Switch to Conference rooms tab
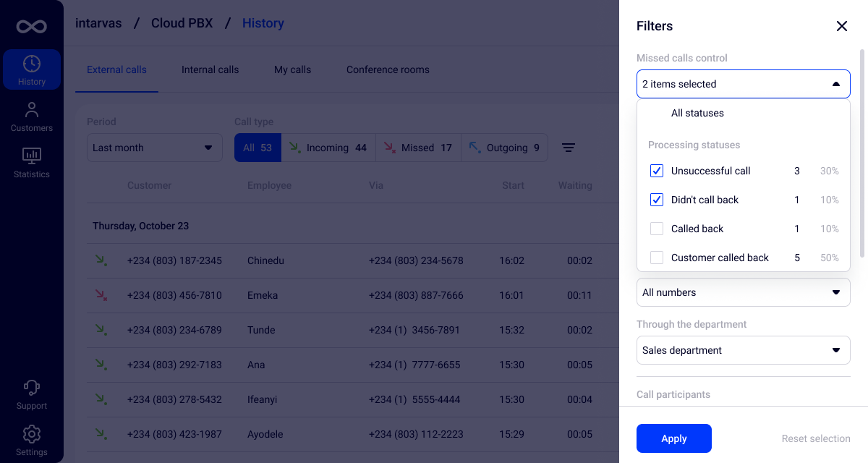 point(388,70)
